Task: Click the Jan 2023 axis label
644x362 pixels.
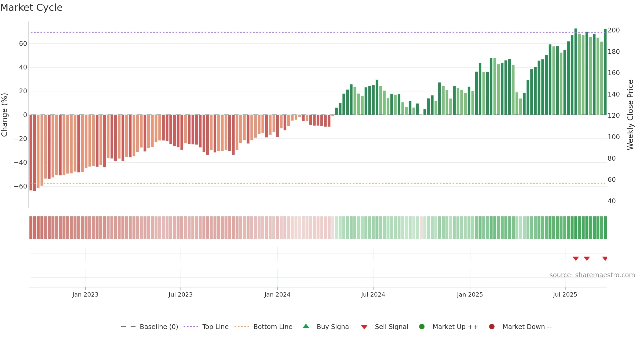Action: [85, 295]
